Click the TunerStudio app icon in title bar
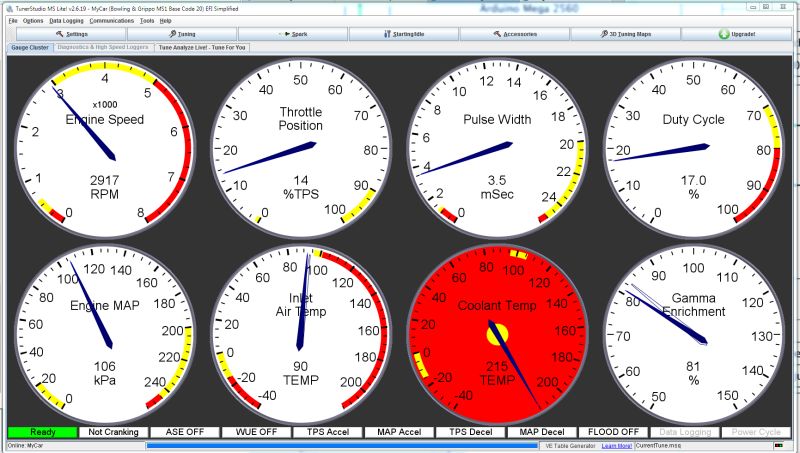Screen dimensions: 800x453 coord(9,9)
